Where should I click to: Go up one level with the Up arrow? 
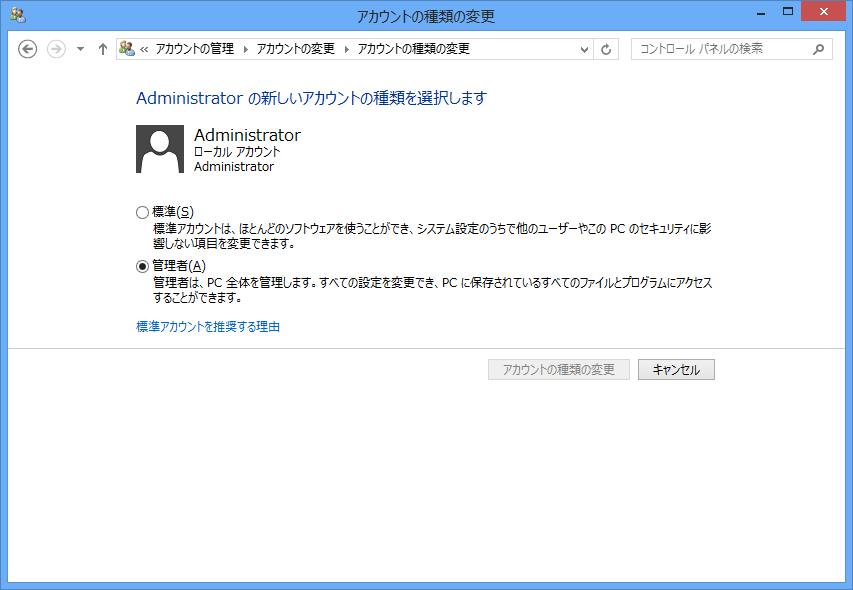point(102,49)
